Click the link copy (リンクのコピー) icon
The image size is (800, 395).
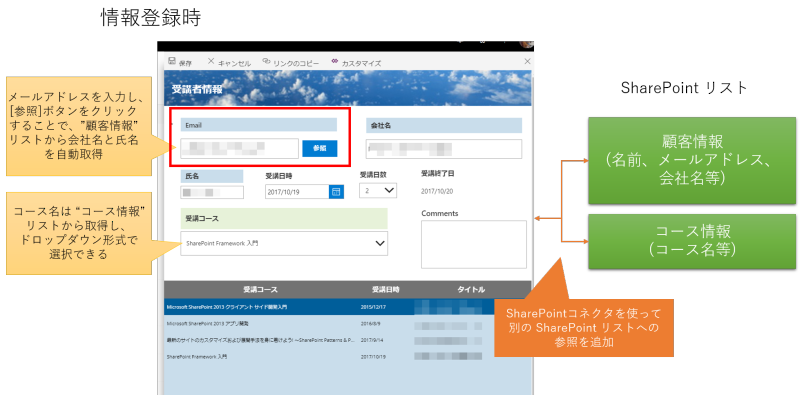click(266, 61)
